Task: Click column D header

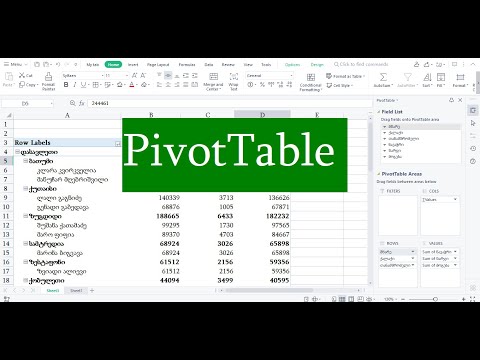Action: (x=262, y=115)
